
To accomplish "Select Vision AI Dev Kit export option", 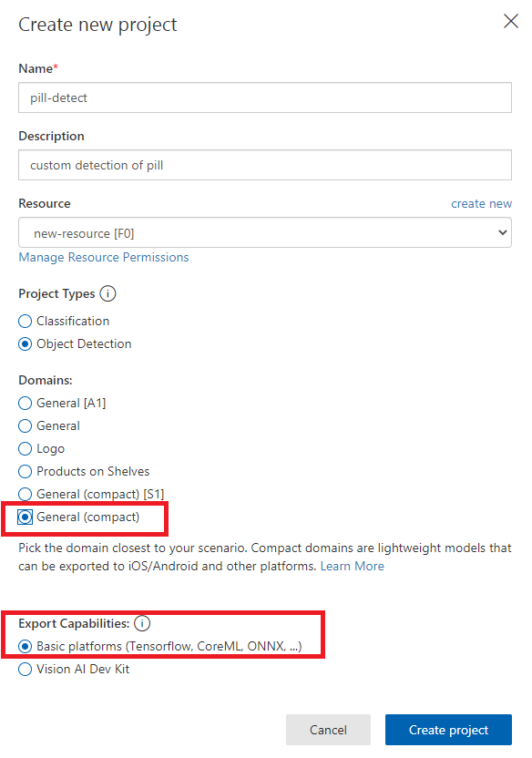I will 26,669.
